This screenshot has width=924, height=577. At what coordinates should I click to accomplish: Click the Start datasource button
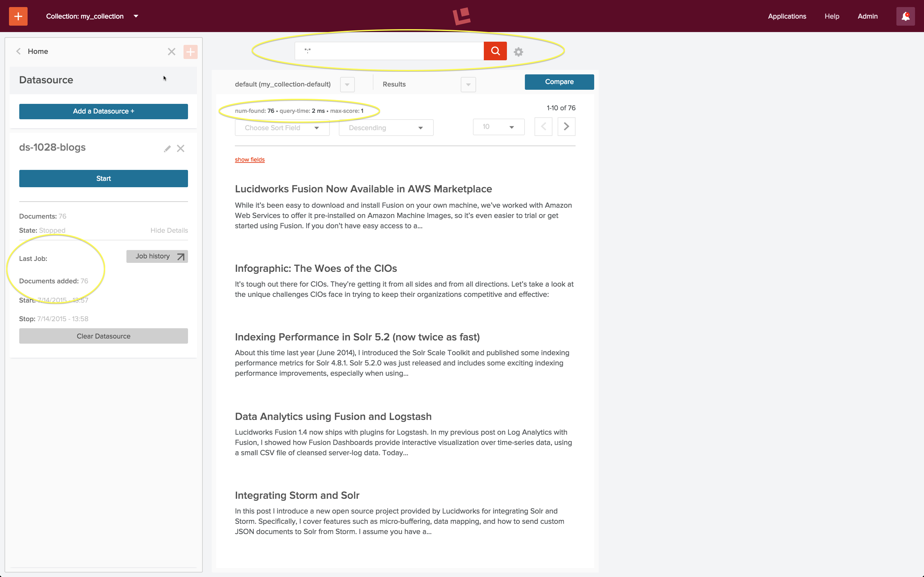(x=103, y=178)
